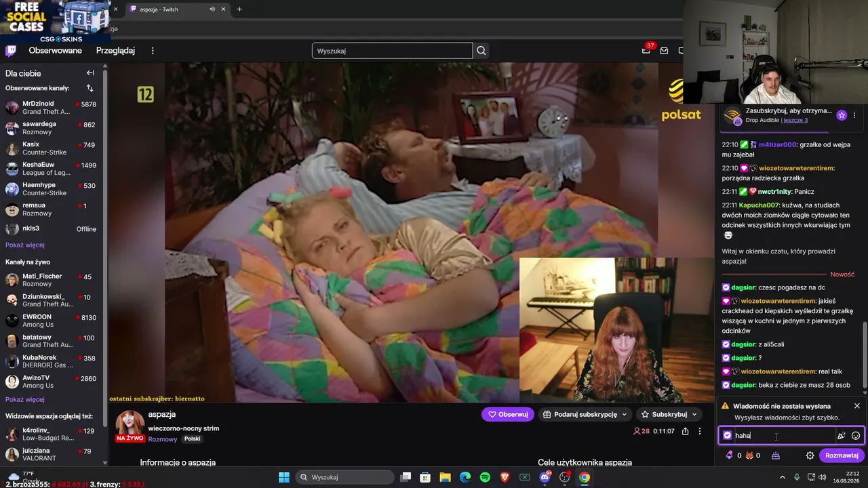Viewport: 868px width, 488px height.
Task: Open julcziana VALORANT channel
Action: (x=52, y=455)
